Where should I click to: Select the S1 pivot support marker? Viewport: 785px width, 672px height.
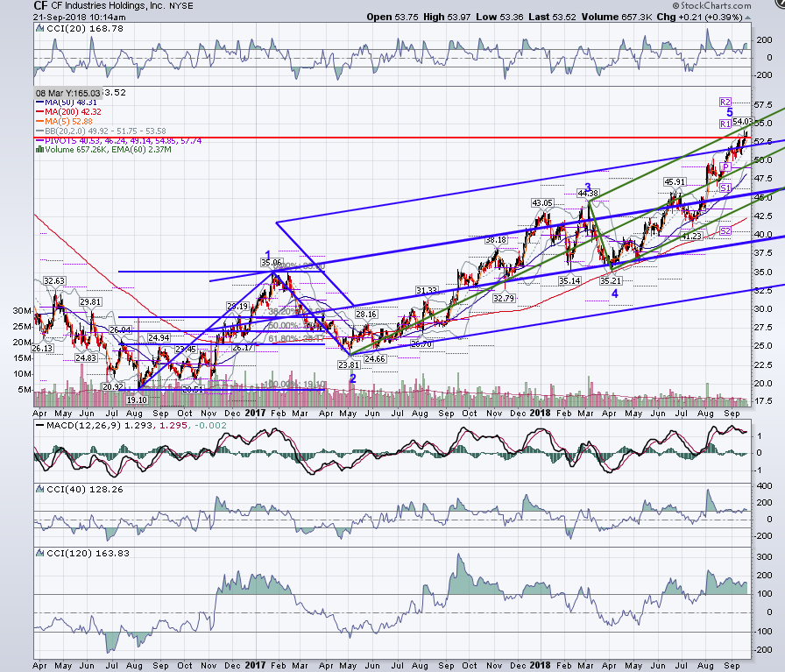(x=725, y=188)
